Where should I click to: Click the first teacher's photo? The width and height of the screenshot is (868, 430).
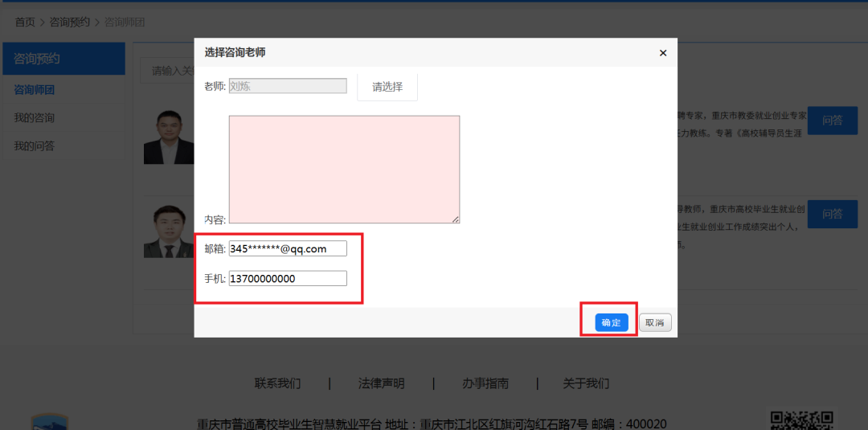click(169, 137)
